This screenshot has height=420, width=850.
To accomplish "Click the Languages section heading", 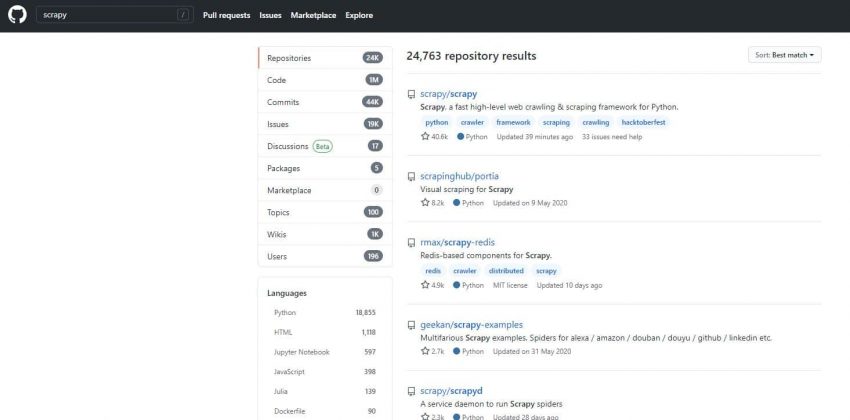I will 287,293.
